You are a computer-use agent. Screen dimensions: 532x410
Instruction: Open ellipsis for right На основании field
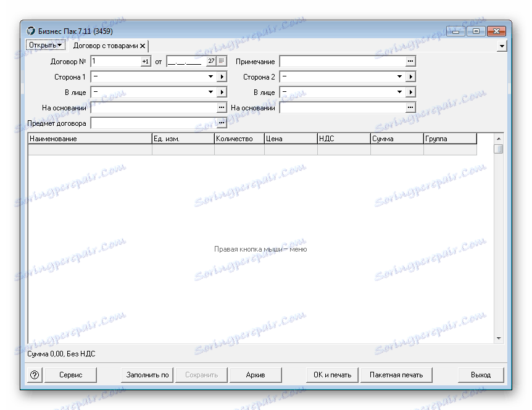(410, 107)
